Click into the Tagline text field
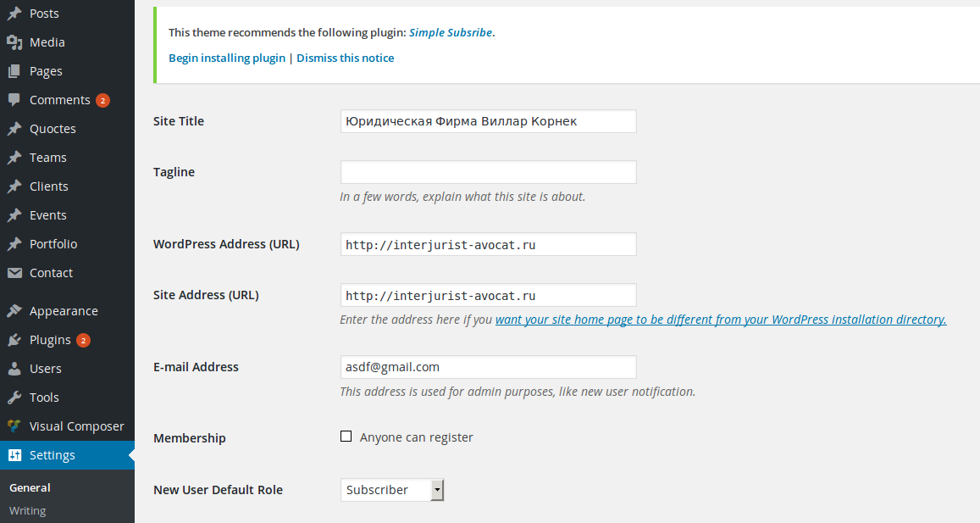This screenshot has height=523, width=980. (x=488, y=172)
